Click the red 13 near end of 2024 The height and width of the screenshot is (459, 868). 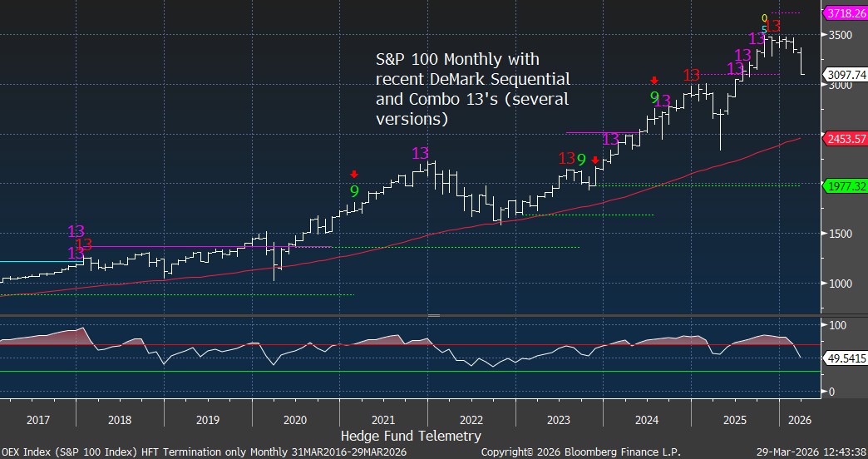pos(691,76)
